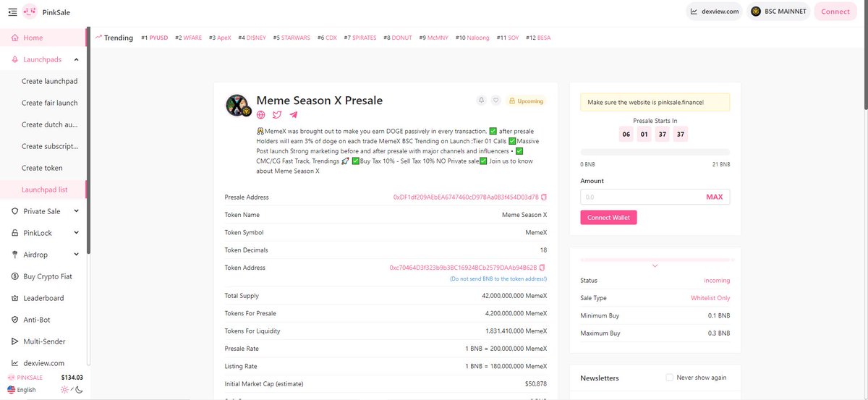This screenshot has height=400, width=868.
Task: Open trending #10 Naloong link
Action: click(x=472, y=38)
